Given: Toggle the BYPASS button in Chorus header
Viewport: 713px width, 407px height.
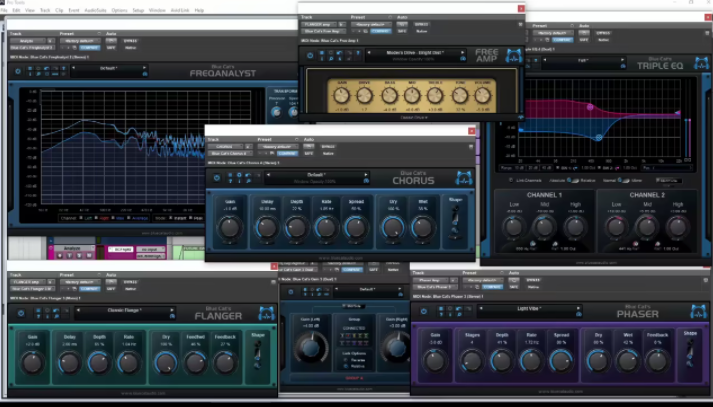Looking at the screenshot, I should click(x=328, y=146).
